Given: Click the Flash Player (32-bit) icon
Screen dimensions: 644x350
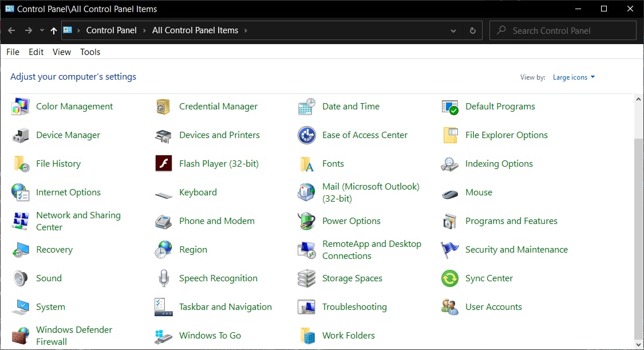Looking at the screenshot, I should [x=164, y=164].
